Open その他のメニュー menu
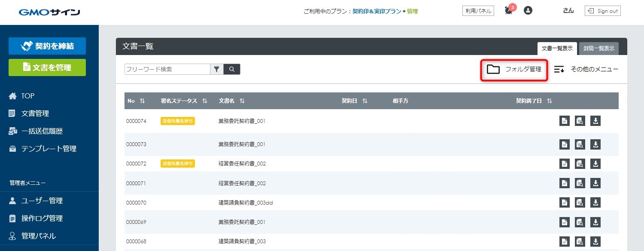The height and width of the screenshot is (251, 644). 586,69
